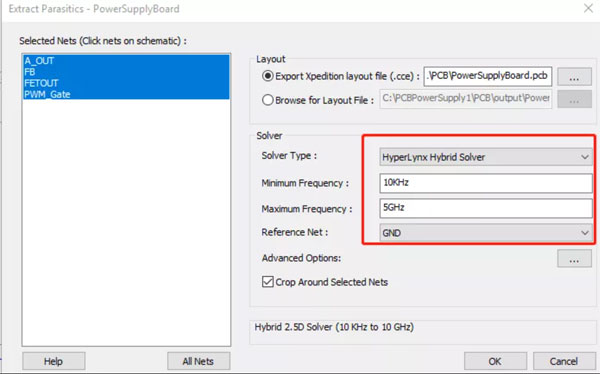
Task: Click the Minimum Frequency input field
Action: tap(486, 183)
